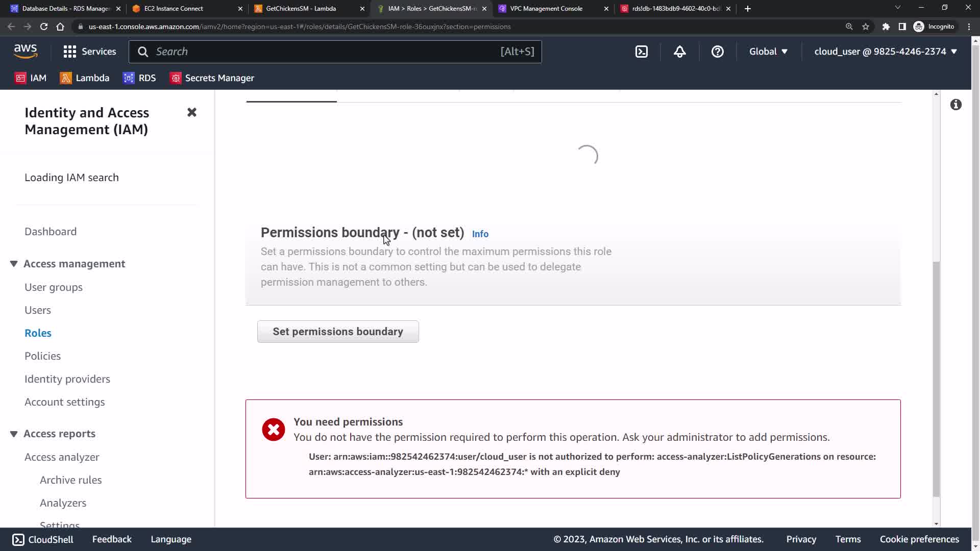Screen dimensions: 980x551
Task: Click the help question mark icon
Action: [717, 52]
